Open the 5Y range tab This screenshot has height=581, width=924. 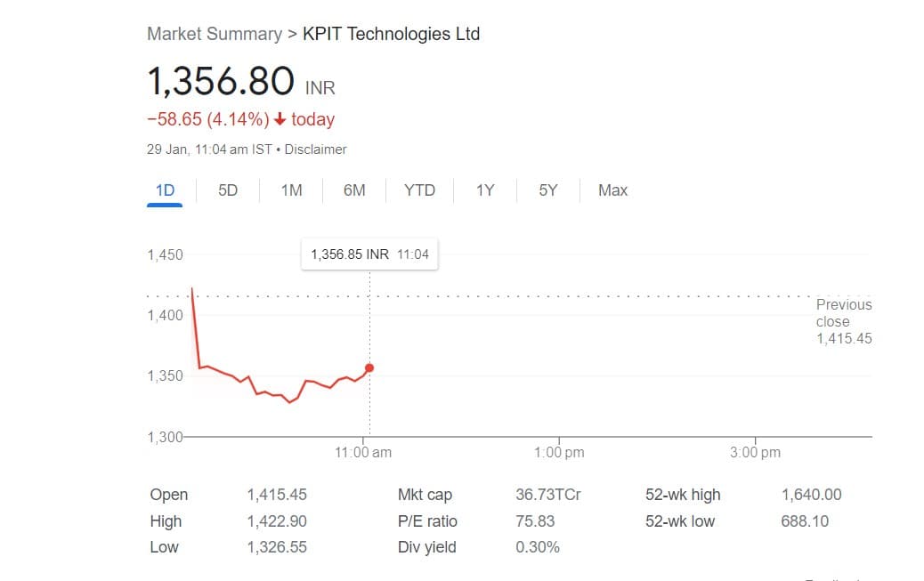click(547, 190)
